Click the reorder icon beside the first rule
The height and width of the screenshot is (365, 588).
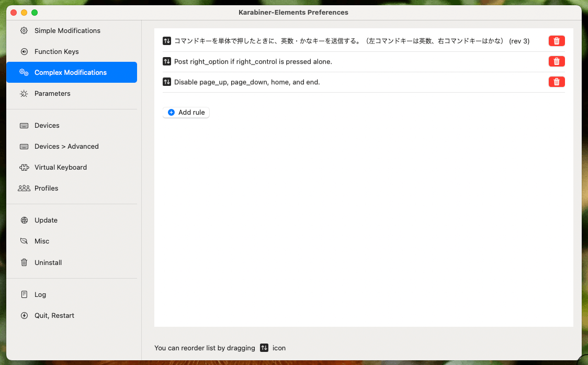[166, 40]
